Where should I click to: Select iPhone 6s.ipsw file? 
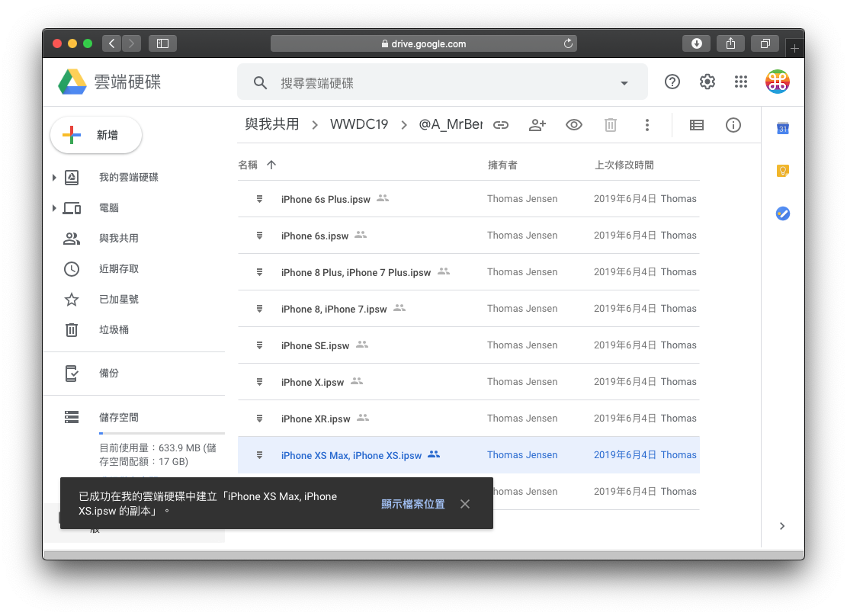point(468,236)
